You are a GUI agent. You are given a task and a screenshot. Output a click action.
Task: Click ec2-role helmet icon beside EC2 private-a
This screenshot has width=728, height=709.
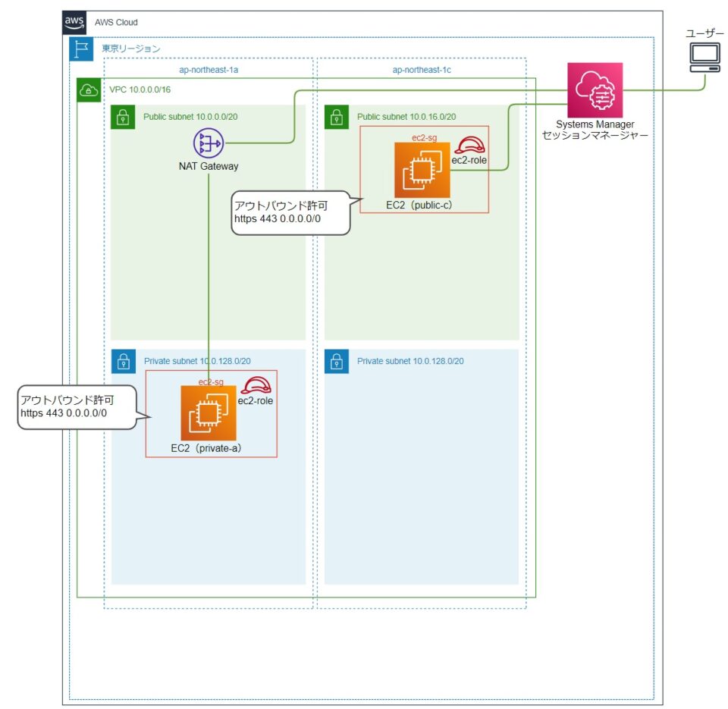(x=256, y=386)
